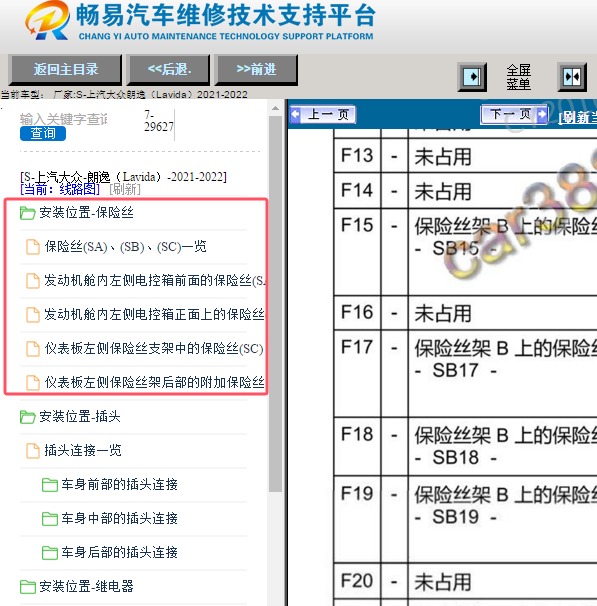Collapse 安装位置-插头 folder
Image resolution: width=597 pixels, height=606 pixels.
tap(80, 417)
